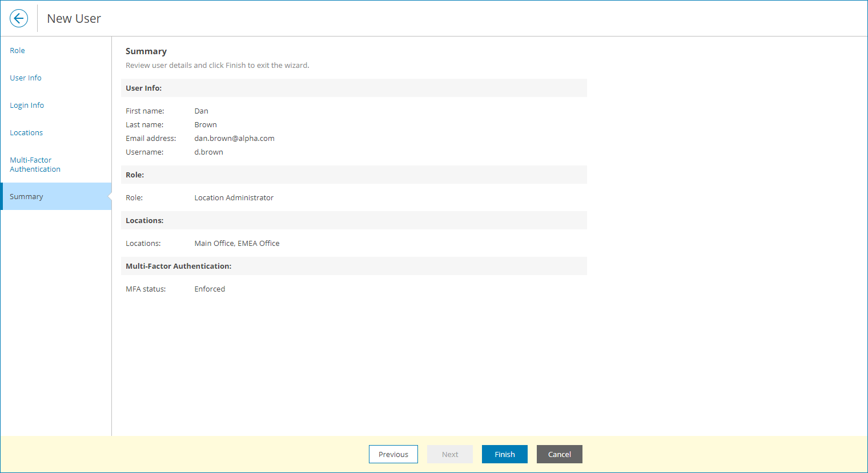Screen dimensions: 868x473
Task: Click the Enforced MFA status value
Action: 210,289
